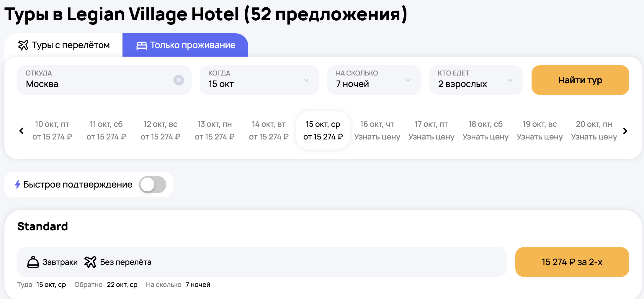Viewport: 644px width, 299px height.
Task: Check price for 17 окт, пт
Action: (x=431, y=130)
